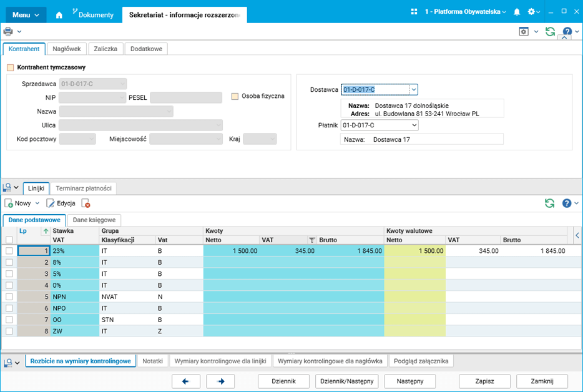Open the settings gear icon
The width and height of the screenshot is (583, 392).
click(x=531, y=12)
